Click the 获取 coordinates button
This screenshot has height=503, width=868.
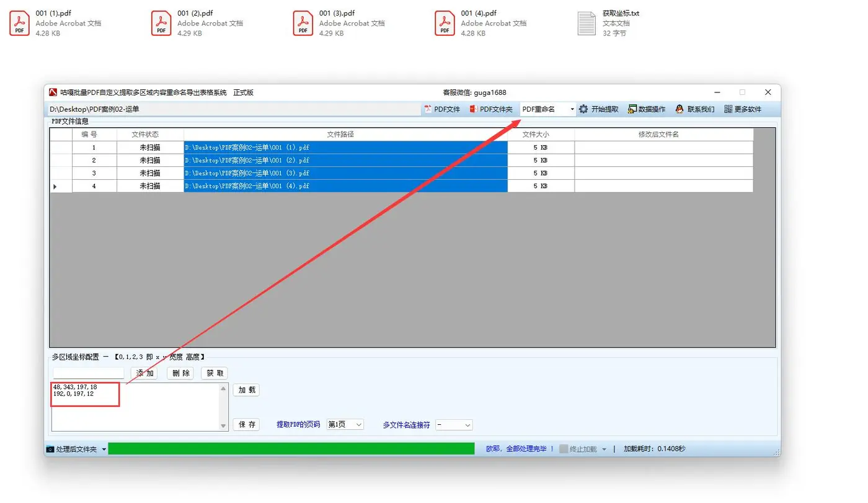[x=215, y=373]
